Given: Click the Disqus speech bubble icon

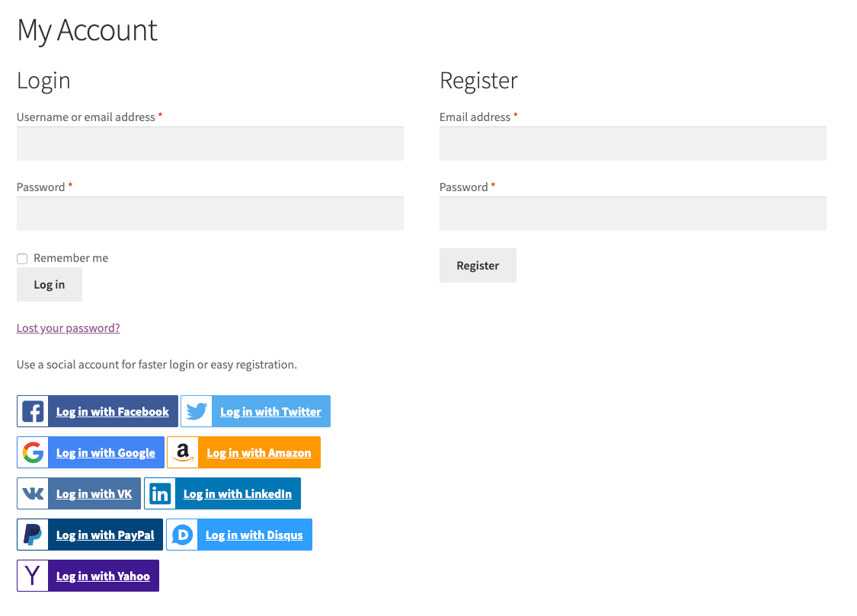Looking at the screenshot, I should [181, 535].
